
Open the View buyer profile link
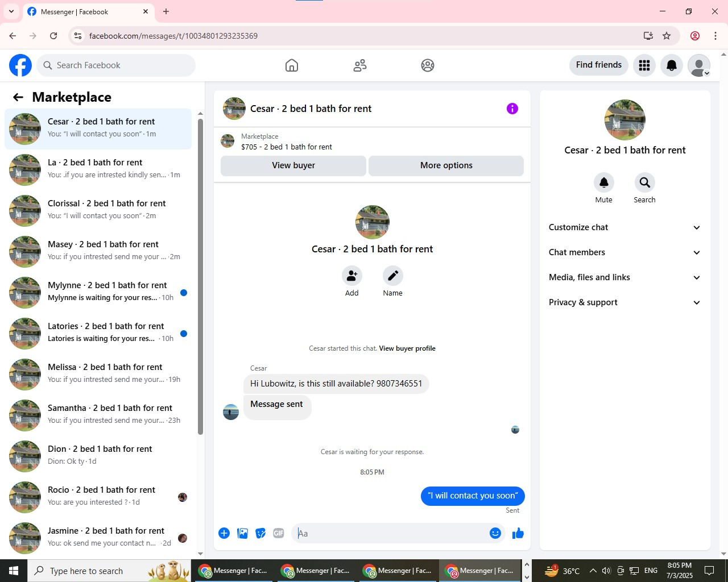(407, 348)
